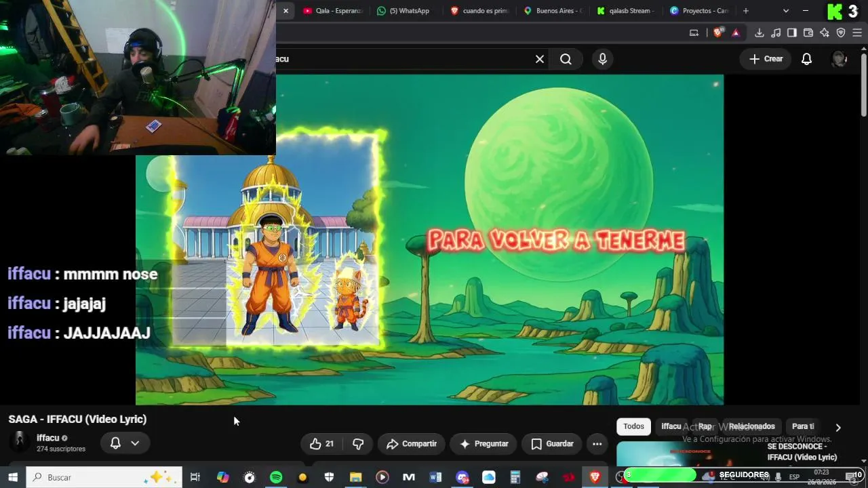Open the Brave VPN shield icon
Screen dimensions: 868x488
(841, 33)
